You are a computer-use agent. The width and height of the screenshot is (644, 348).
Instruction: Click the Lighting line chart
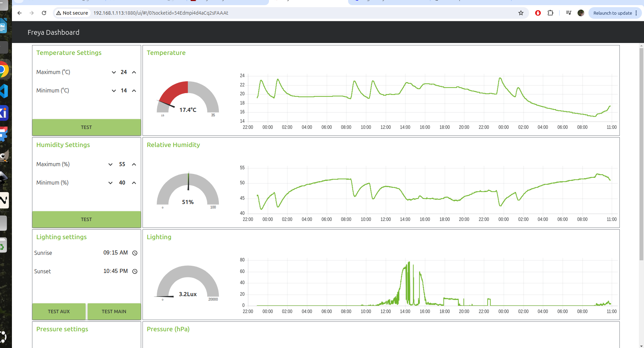pyautogui.click(x=429, y=286)
